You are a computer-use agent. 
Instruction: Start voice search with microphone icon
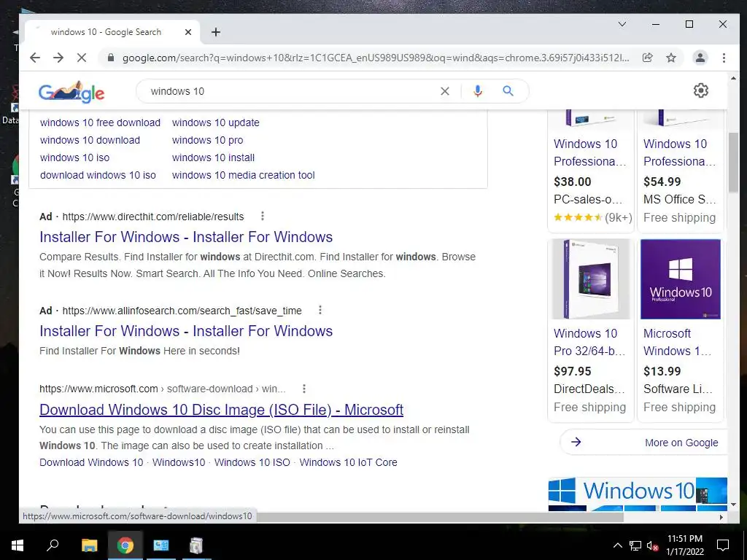(477, 91)
